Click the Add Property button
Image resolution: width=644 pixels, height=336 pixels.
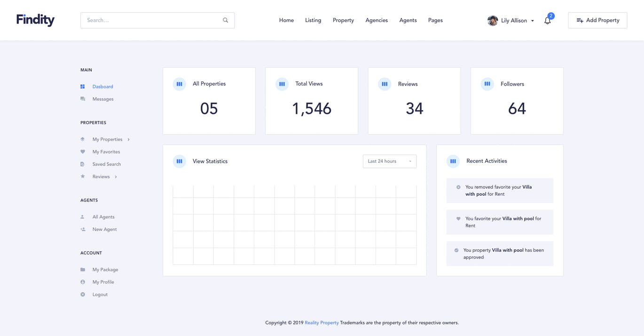point(597,20)
